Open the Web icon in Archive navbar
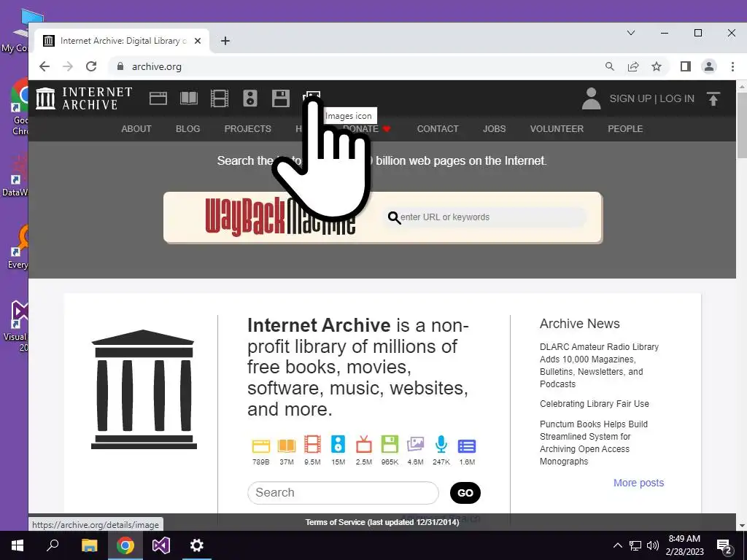Viewport: 747px width, 560px height. point(158,98)
